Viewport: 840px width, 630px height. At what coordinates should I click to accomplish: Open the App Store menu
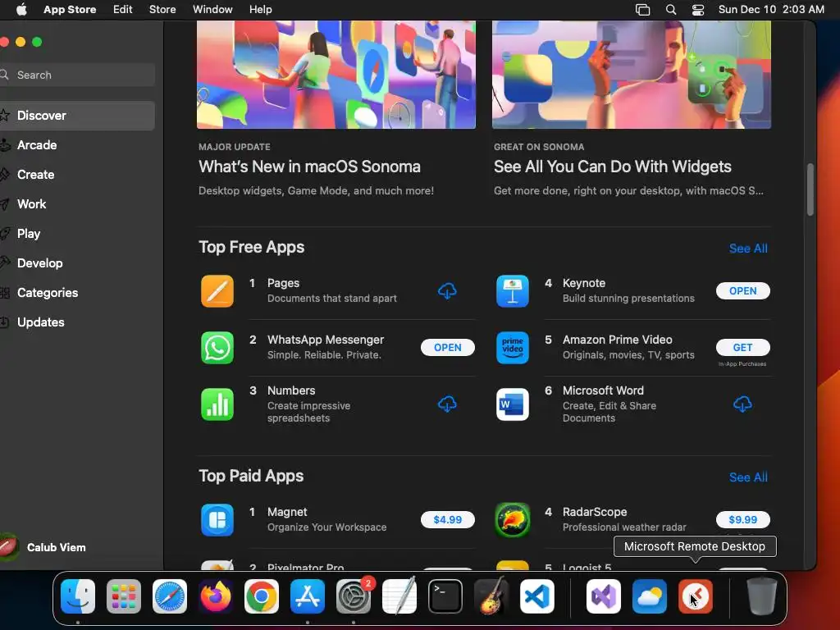(70, 10)
